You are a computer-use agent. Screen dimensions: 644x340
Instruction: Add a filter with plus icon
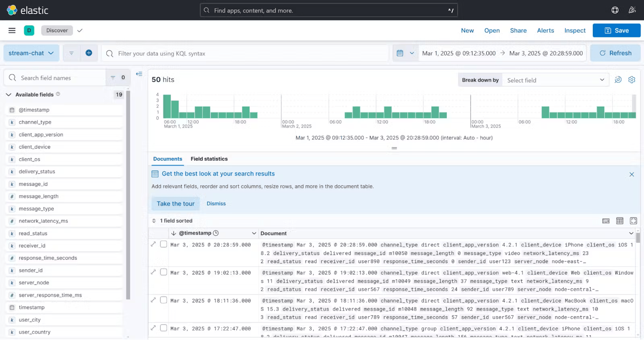(89, 53)
